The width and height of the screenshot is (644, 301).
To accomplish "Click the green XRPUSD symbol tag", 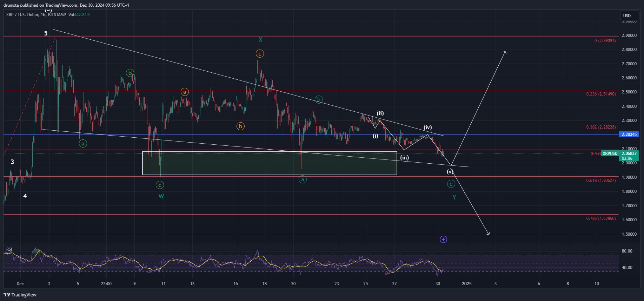I will (x=610, y=153).
